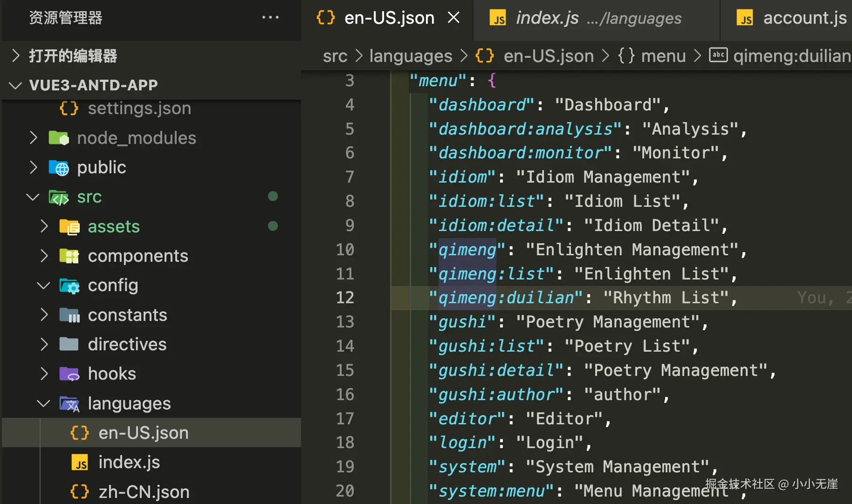Image resolution: width=852 pixels, height=504 pixels.
Task: Click the zh-CN.json braces icon
Action: tap(80, 492)
